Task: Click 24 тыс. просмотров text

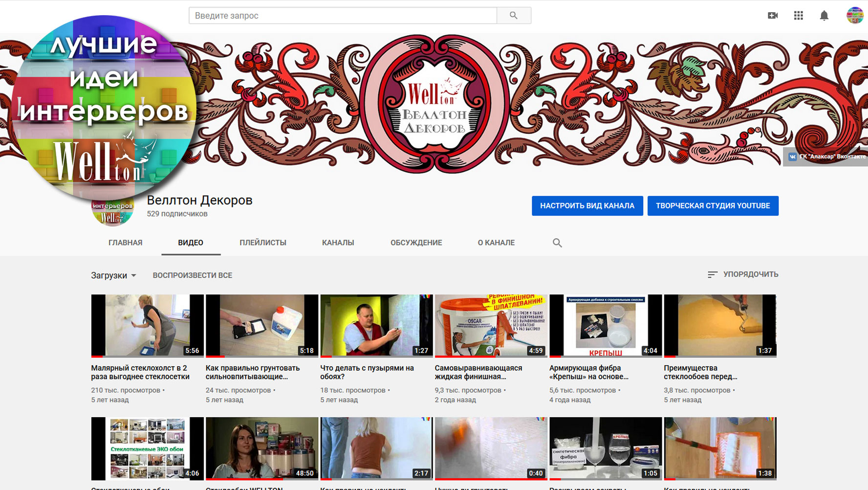Action: click(x=238, y=390)
